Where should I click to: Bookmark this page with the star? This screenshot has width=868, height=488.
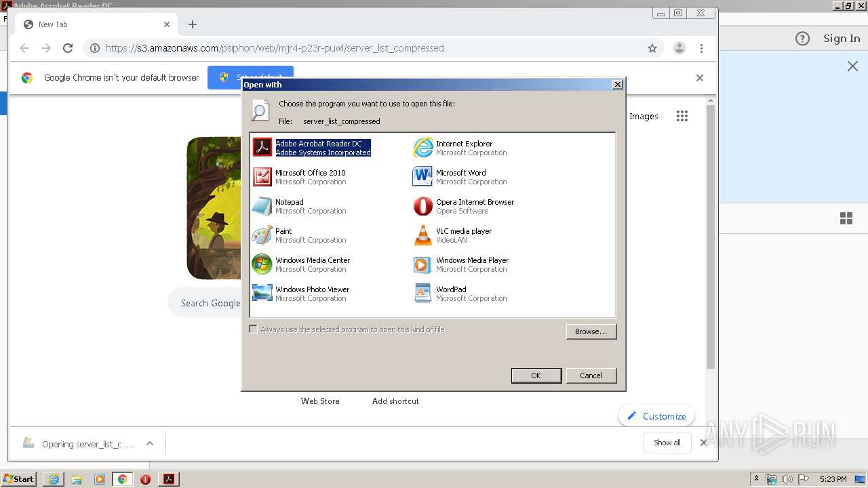tap(652, 48)
